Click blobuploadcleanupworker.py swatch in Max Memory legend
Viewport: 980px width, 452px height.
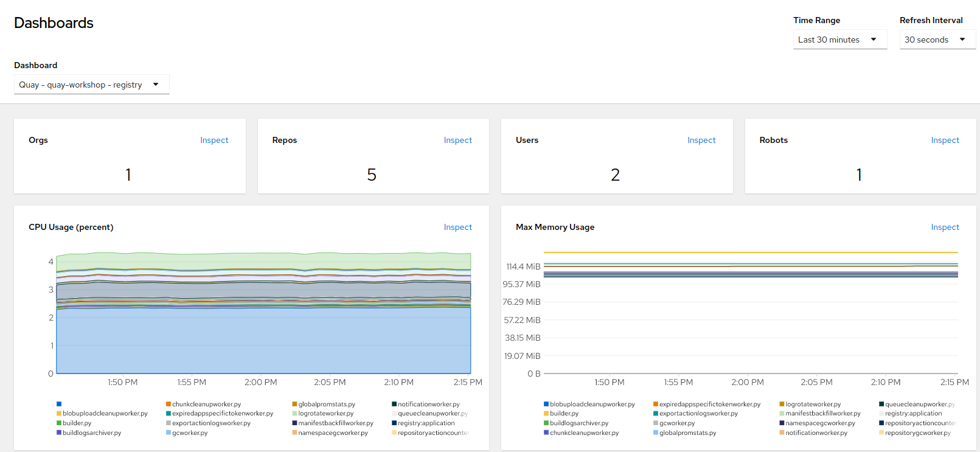[546, 404]
